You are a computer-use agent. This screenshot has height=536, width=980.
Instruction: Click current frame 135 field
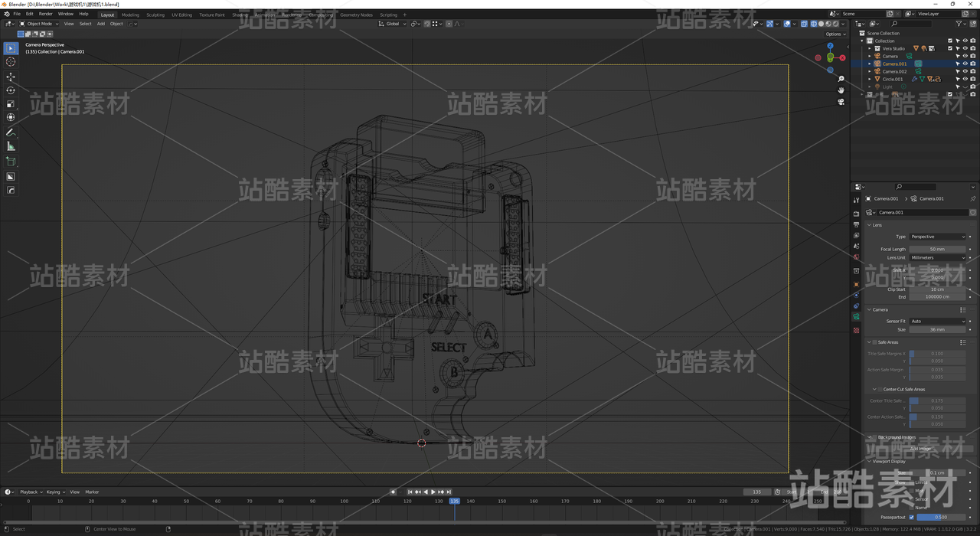point(756,492)
